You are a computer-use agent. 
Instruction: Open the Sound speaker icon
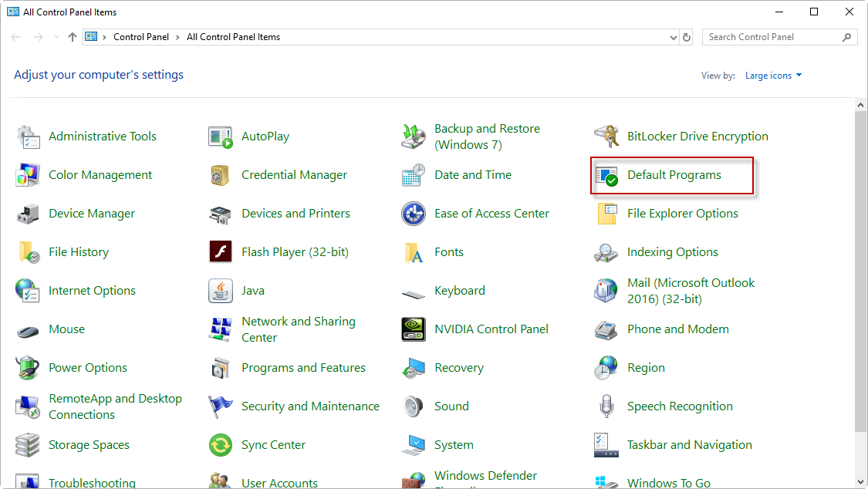[414, 406]
